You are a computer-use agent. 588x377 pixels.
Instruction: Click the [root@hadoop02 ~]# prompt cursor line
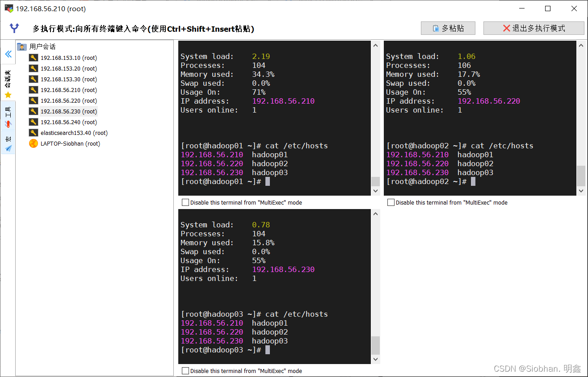431,181
